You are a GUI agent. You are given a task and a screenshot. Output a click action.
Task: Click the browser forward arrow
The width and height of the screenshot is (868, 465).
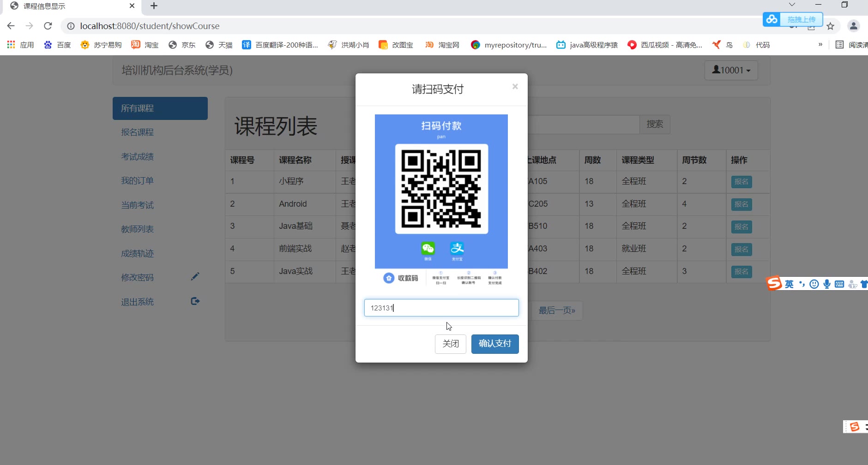[x=30, y=26]
